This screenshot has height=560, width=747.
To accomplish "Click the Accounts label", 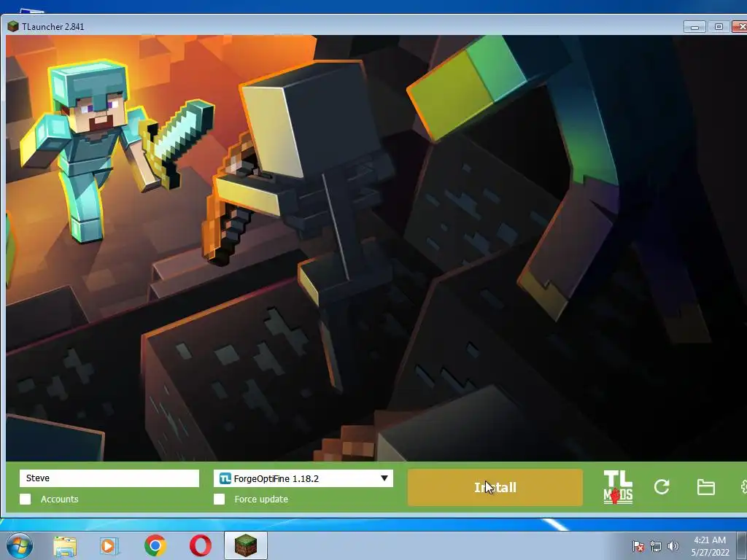I will (60, 499).
